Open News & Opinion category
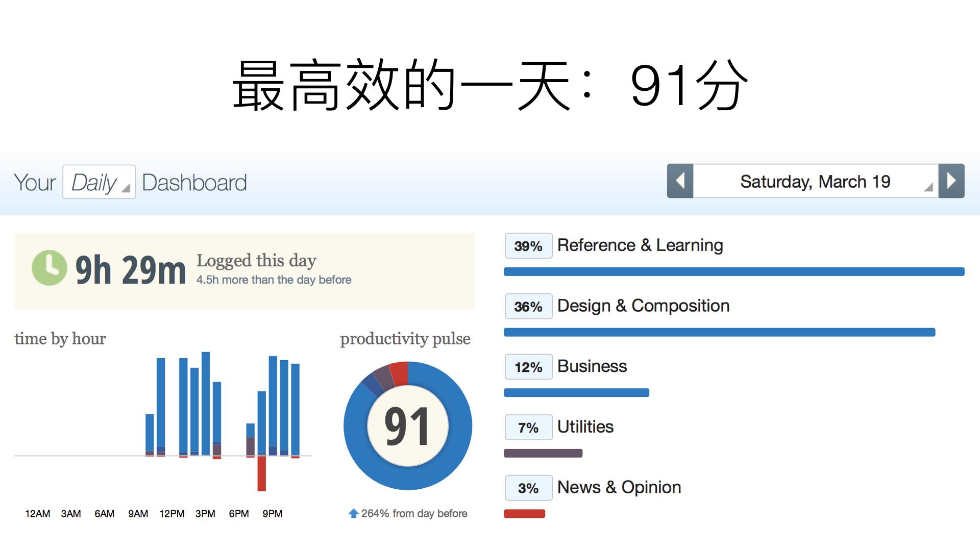The image size is (980, 551). [619, 487]
